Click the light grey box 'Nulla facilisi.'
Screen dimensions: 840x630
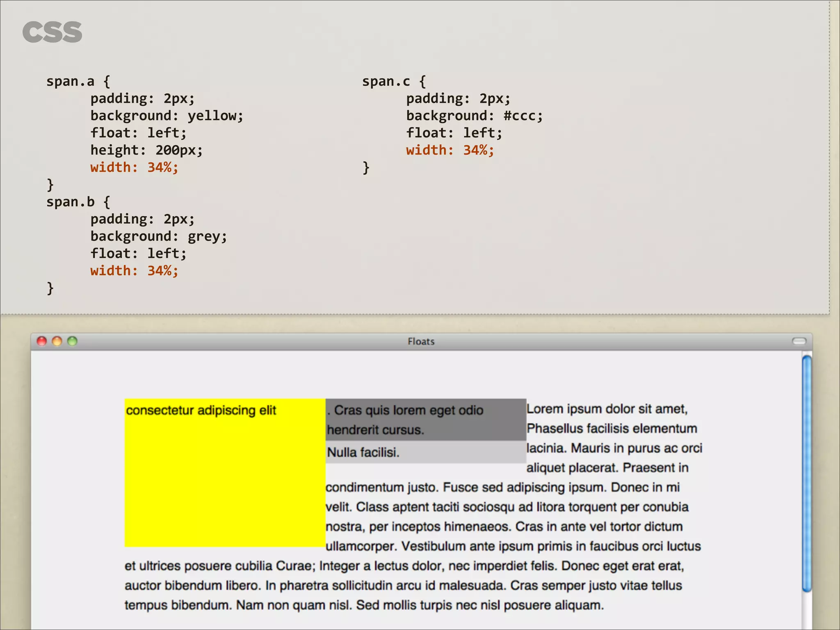click(x=426, y=452)
